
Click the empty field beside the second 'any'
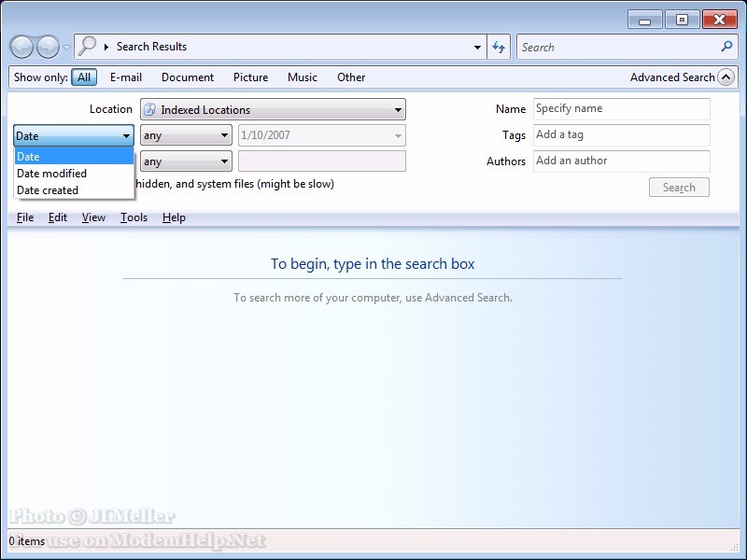[322, 161]
